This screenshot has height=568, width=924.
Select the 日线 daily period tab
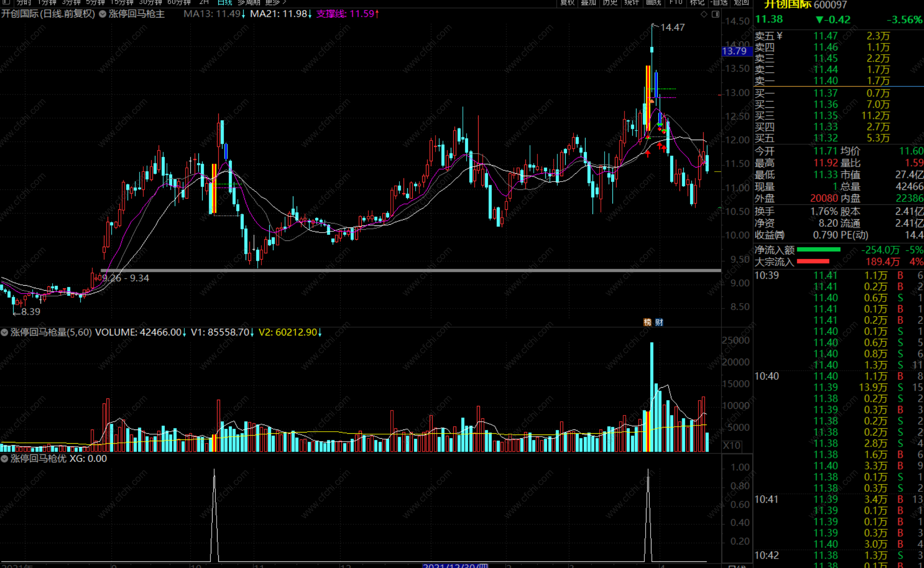click(225, 2)
